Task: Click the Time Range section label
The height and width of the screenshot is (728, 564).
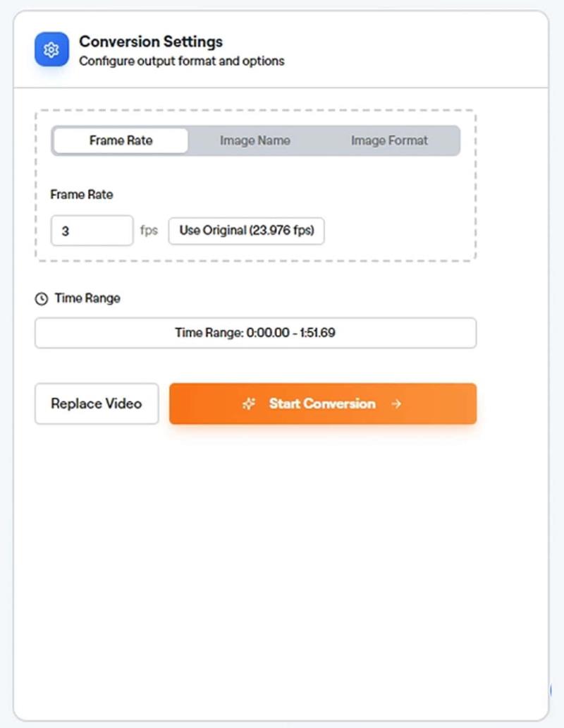Action: coord(87,298)
